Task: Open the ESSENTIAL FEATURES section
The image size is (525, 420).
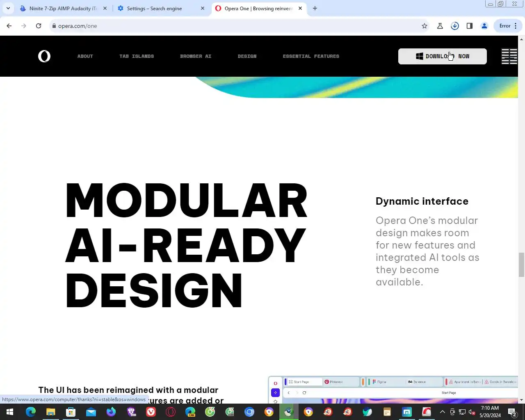Action: [311, 56]
